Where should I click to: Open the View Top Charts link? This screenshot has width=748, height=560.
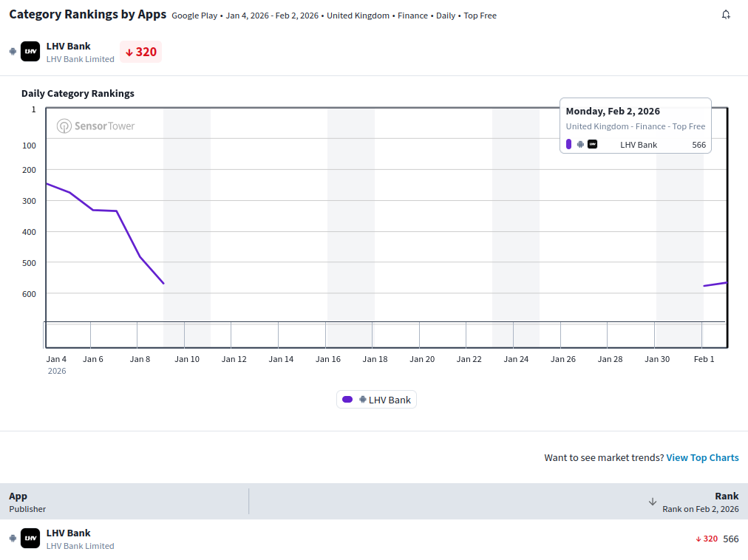coord(702,458)
